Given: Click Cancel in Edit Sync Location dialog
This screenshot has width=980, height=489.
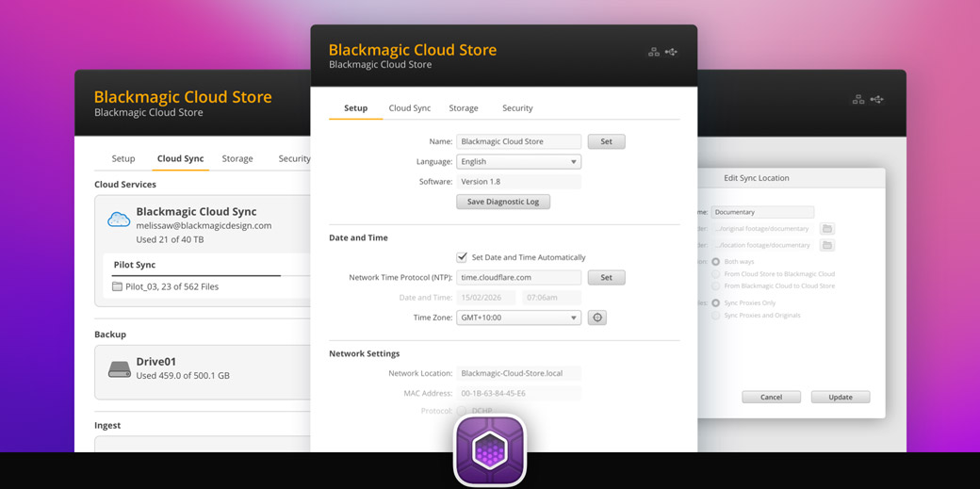Looking at the screenshot, I should [771, 397].
